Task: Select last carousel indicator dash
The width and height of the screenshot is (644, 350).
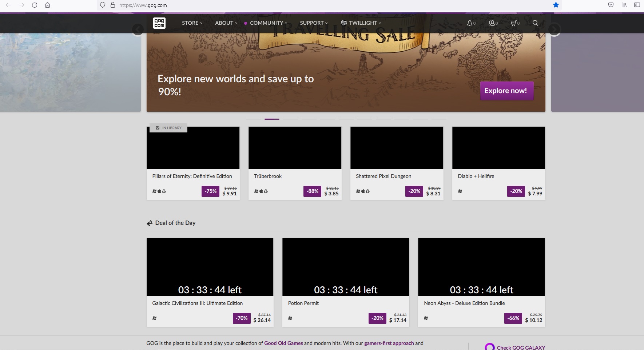Action: tap(439, 119)
